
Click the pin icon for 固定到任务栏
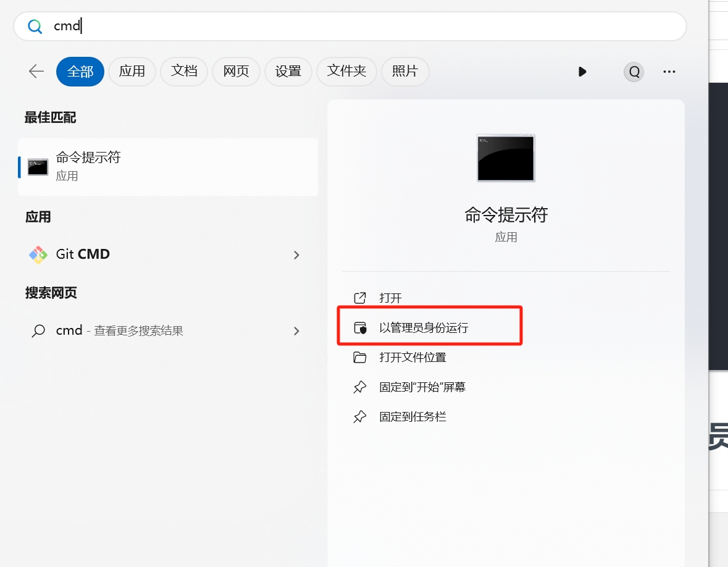(x=359, y=418)
